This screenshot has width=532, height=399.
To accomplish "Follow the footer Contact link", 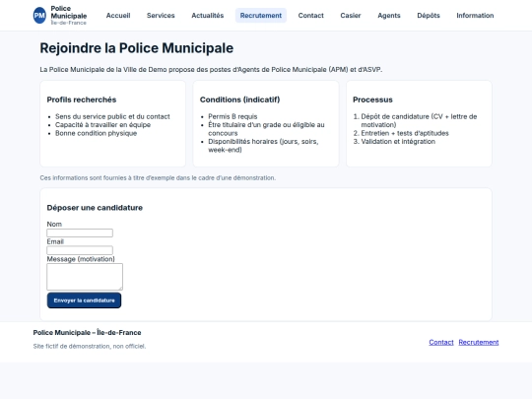I will tap(441, 342).
